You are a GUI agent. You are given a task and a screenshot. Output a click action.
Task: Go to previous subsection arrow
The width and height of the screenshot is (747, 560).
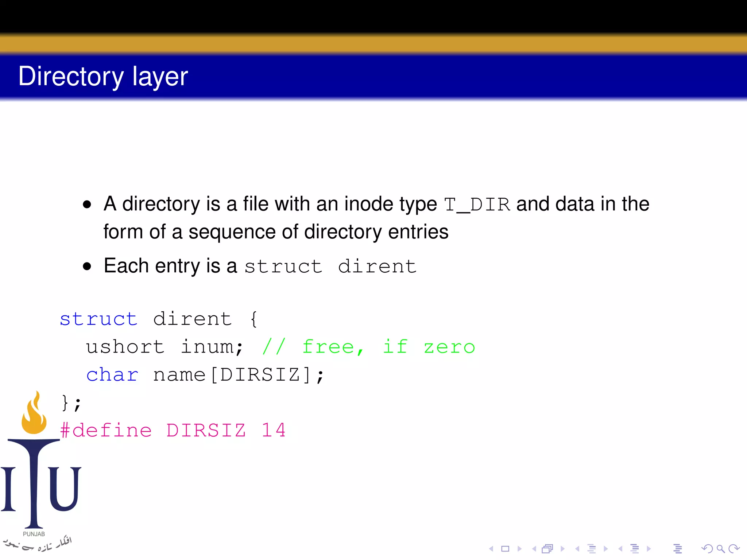(x=577, y=549)
